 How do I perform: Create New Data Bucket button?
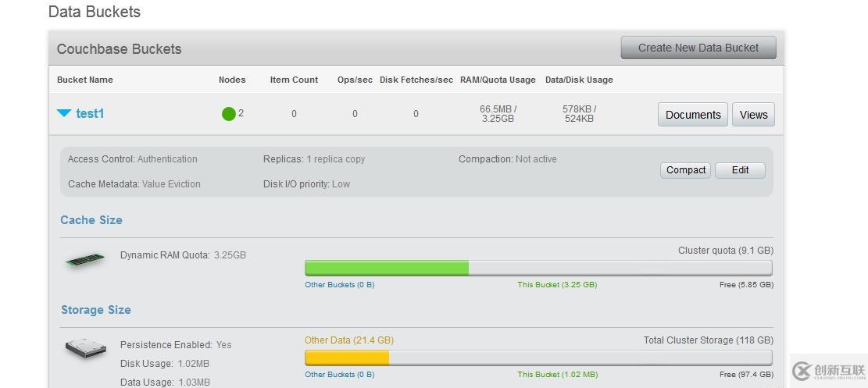click(698, 48)
